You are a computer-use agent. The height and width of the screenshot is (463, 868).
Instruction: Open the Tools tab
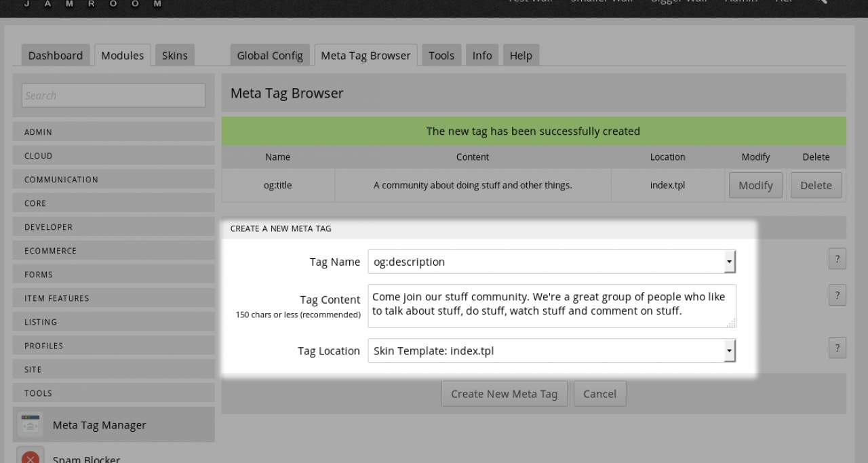pyautogui.click(x=441, y=56)
